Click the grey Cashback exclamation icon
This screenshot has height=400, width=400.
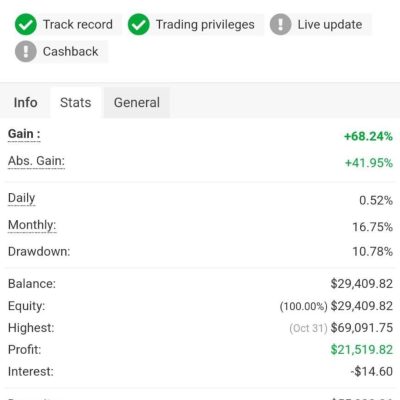[26, 52]
